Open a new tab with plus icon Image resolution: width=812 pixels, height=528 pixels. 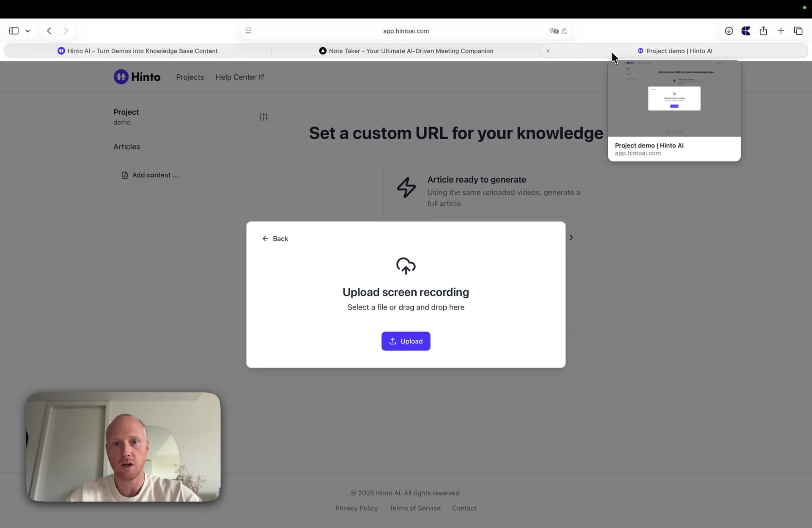[781, 31]
